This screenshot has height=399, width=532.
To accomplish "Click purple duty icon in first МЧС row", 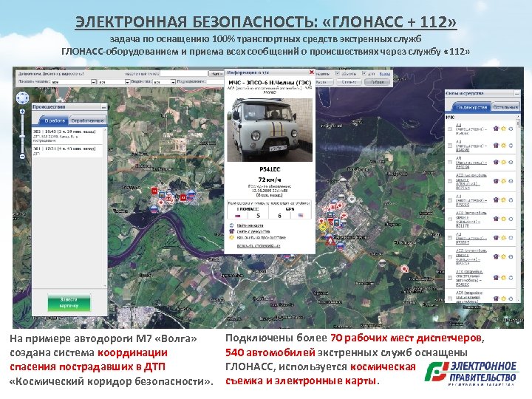I will pyautogui.click(x=496, y=129).
